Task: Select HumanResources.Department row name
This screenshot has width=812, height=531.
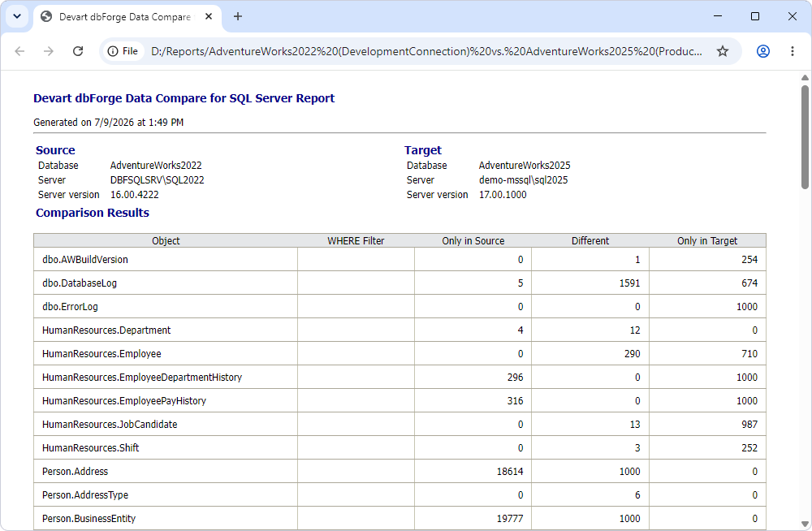Action: pyautogui.click(x=106, y=330)
